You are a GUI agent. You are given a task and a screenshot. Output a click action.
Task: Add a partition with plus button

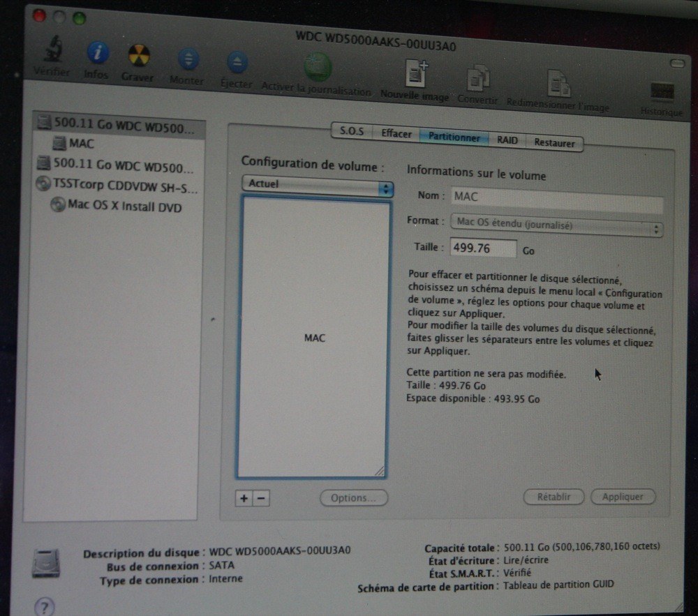pyautogui.click(x=244, y=498)
